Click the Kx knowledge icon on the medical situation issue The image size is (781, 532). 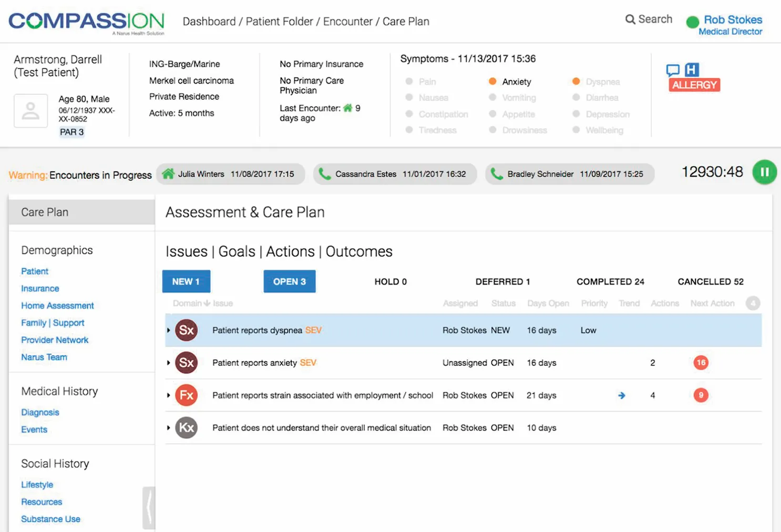coord(187,427)
